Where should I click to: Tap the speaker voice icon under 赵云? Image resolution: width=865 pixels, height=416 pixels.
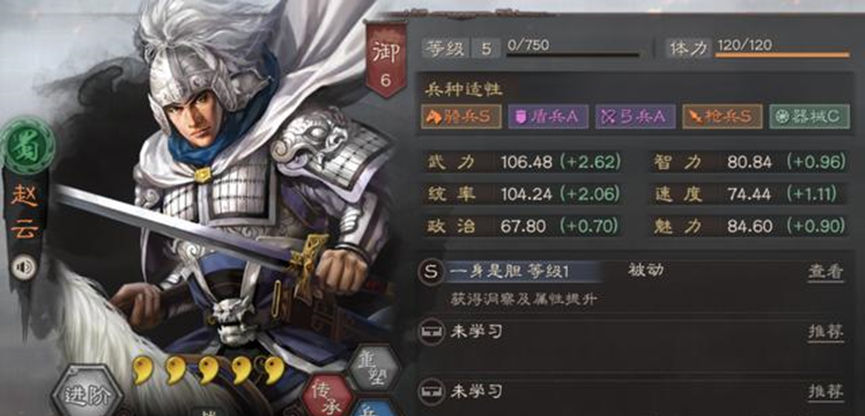pyautogui.click(x=24, y=268)
